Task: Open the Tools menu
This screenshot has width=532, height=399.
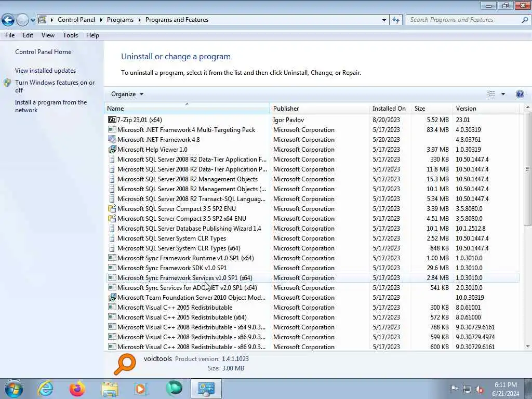Action: click(70, 35)
